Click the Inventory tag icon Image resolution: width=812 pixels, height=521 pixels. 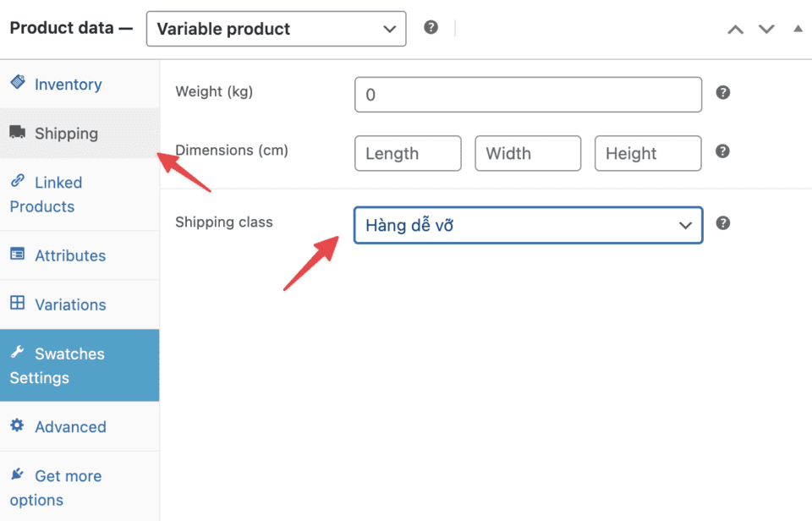click(x=17, y=83)
